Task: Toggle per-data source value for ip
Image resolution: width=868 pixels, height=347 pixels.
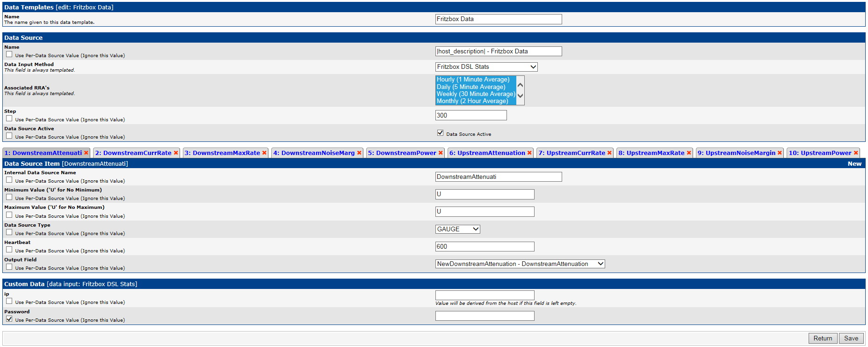Action: tap(9, 301)
